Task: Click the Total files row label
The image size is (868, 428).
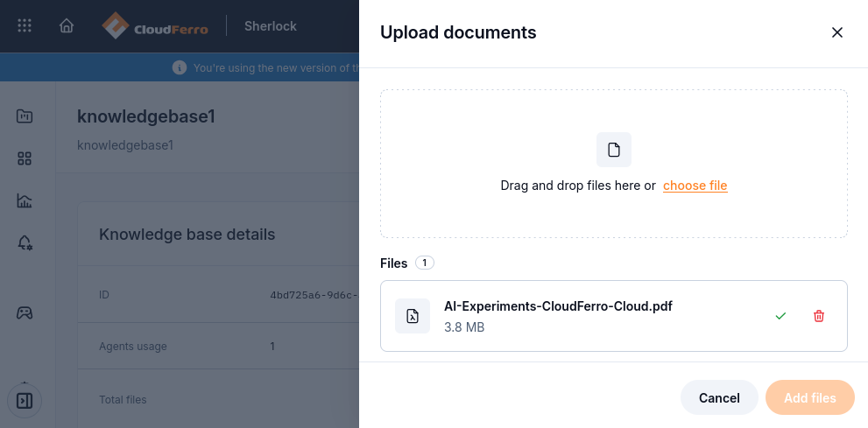Action: pyautogui.click(x=123, y=400)
